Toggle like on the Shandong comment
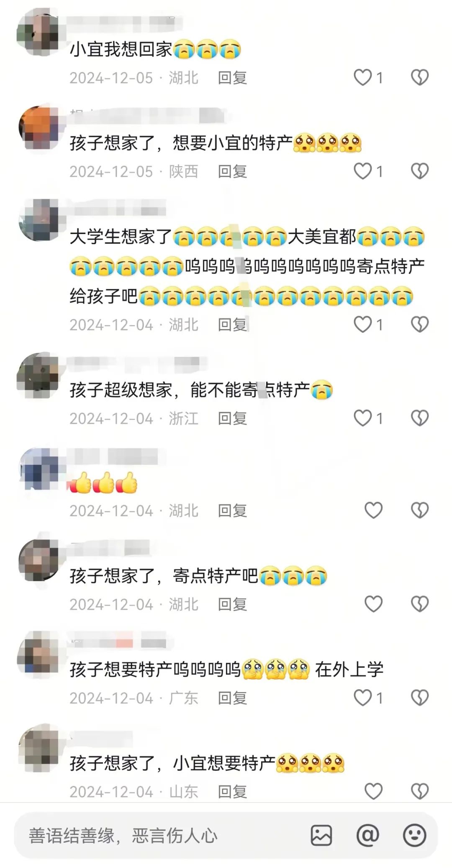The height and width of the screenshot is (868, 452). [373, 791]
